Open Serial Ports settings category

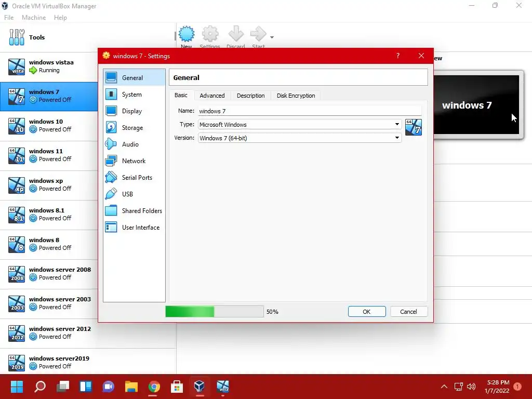[134, 178]
